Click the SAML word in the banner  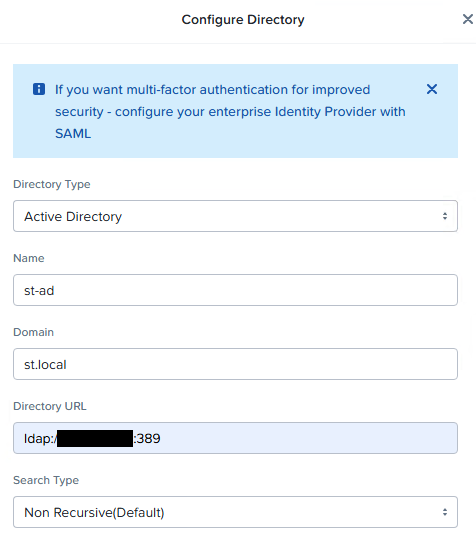click(73, 134)
